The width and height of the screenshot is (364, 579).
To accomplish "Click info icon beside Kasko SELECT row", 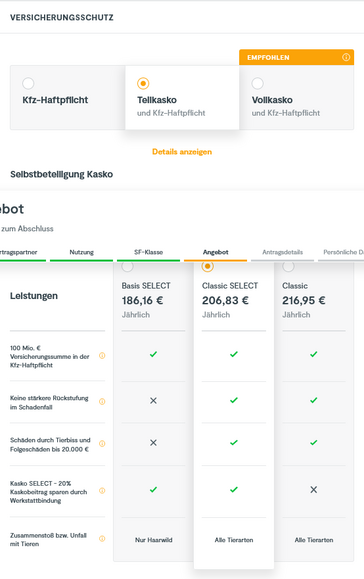I will point(102,491).
